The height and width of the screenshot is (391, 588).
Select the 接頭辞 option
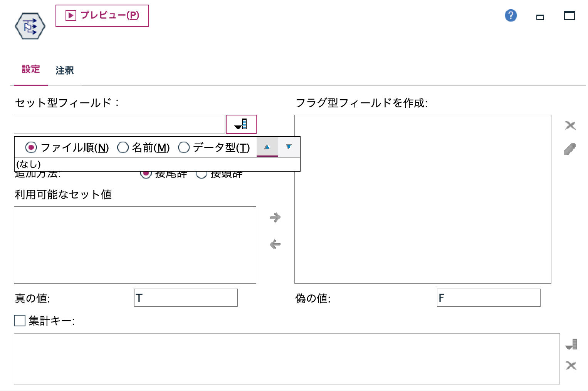pyautogui.click(x=201, y=174)
